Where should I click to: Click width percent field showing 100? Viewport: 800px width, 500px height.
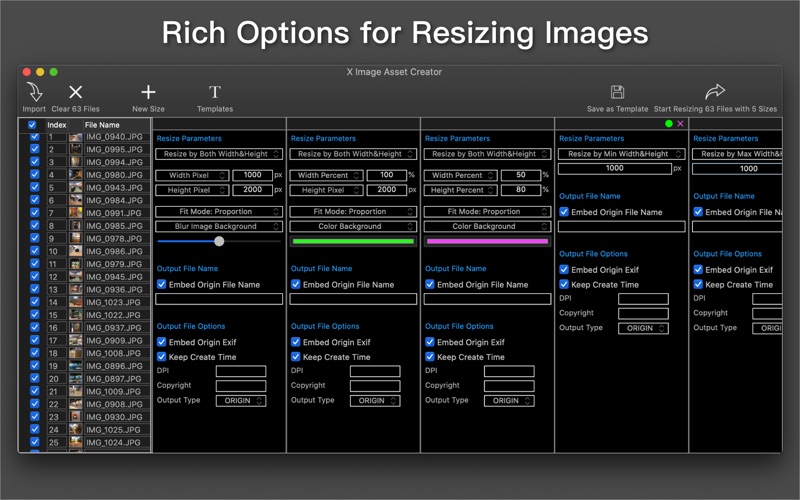(387, 175)
